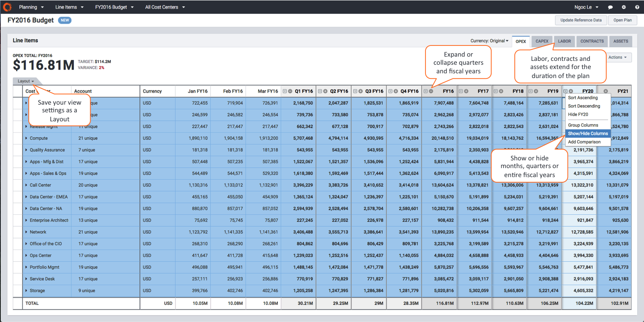Click the app logo in top-left corner
The height and width of the screenshot is (322, 644).
[7, 7]
